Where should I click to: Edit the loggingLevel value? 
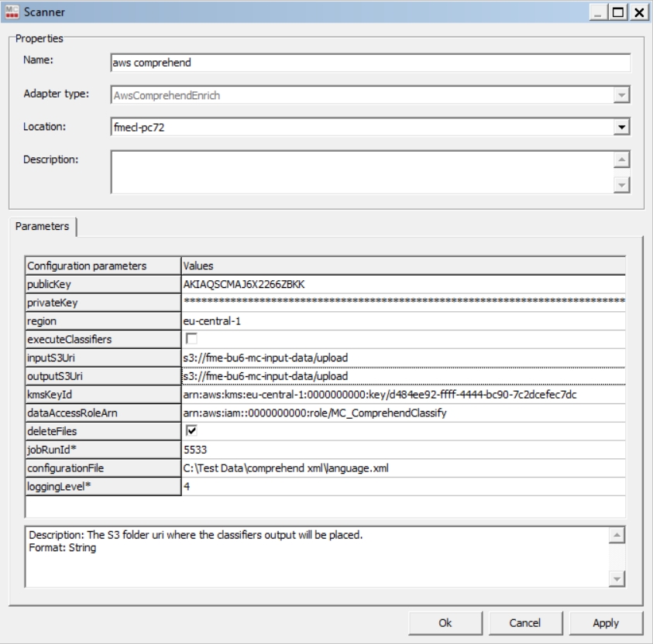[403, 486]
